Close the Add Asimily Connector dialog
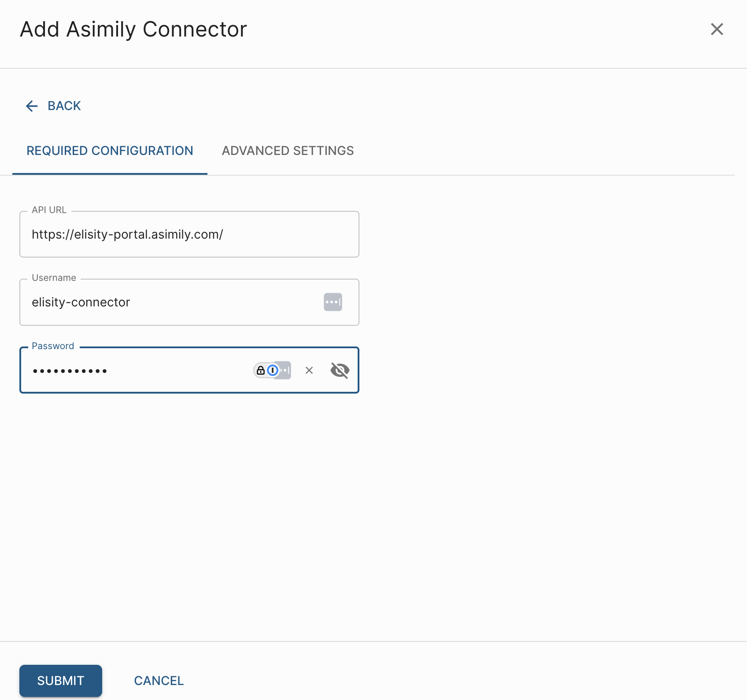The width and height of the screenshot is (747, 700). click(717, 29)
